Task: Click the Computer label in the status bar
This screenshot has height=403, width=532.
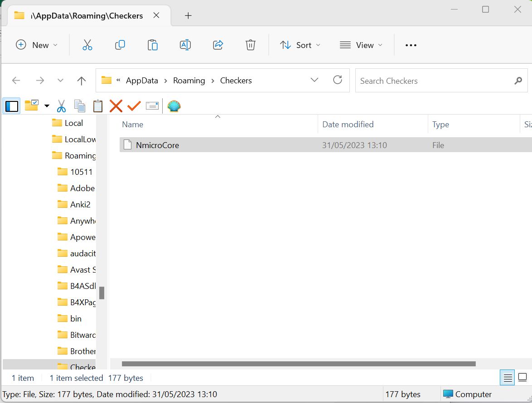Action: pos(473,394)
